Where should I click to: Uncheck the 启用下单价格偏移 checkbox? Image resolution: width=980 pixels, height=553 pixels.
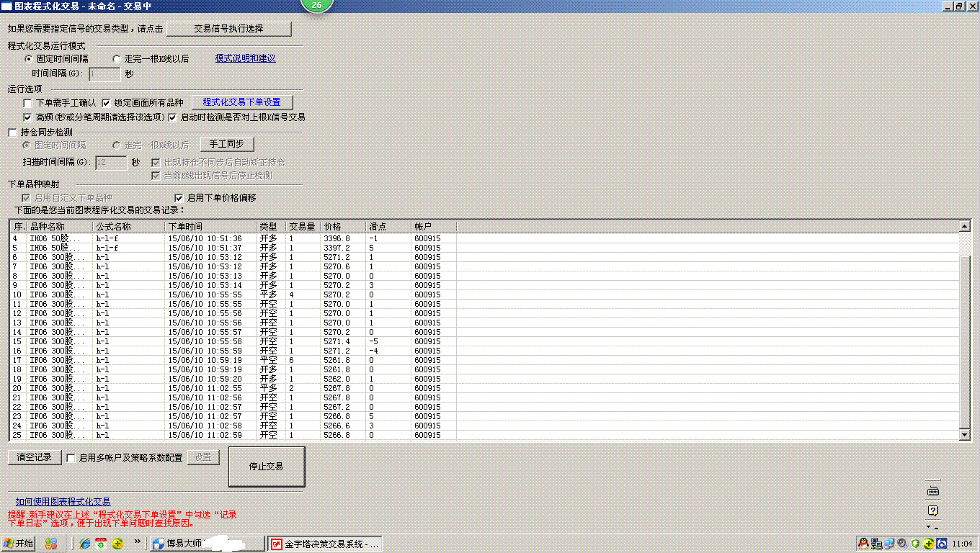[179, 198]
